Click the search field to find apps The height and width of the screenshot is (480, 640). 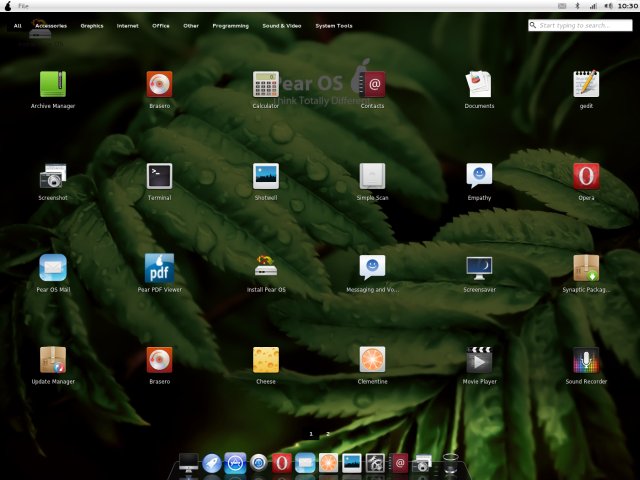click(x=580, y=25)
